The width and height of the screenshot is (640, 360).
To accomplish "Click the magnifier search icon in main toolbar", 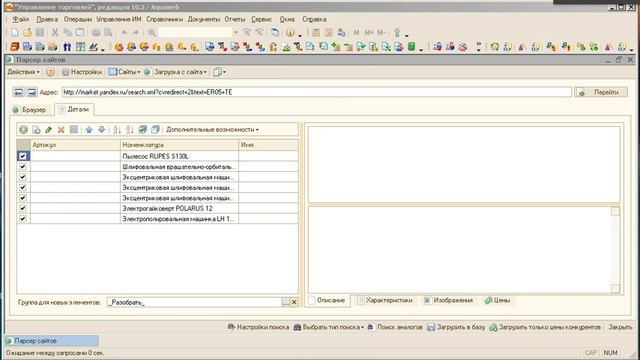I will 152,33.
